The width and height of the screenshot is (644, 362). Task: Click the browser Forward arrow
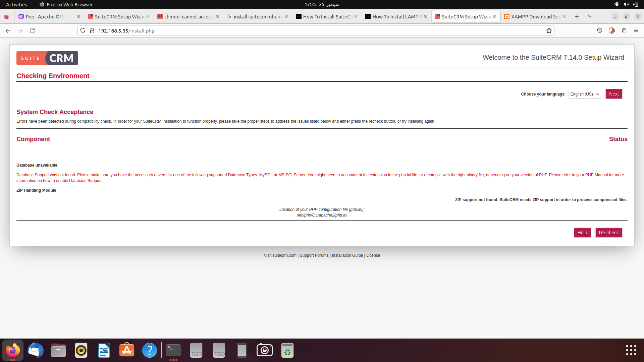click(20, 31)
